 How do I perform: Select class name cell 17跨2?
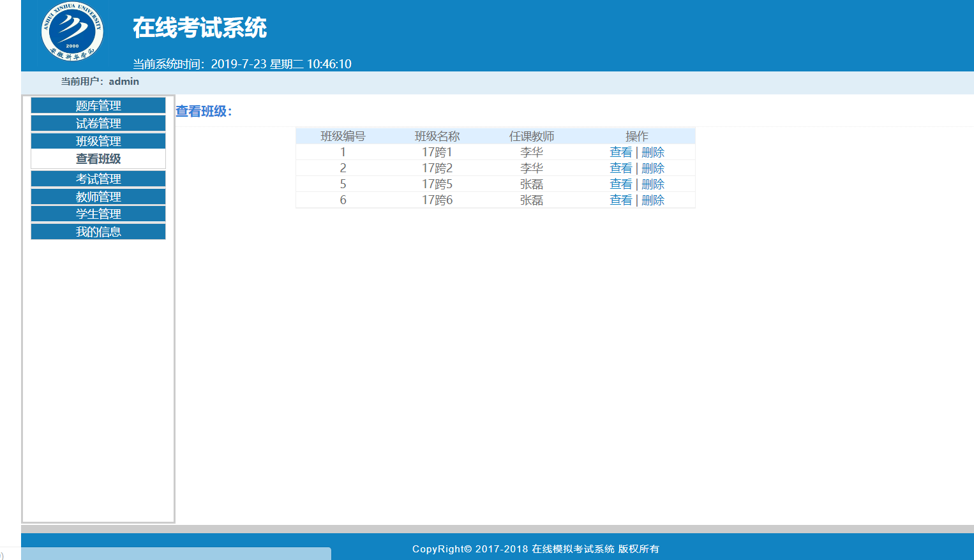coord(437,168)
